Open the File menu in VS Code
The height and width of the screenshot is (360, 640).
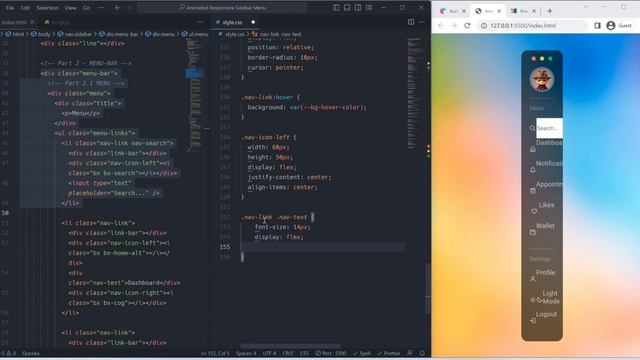click(10, 8)
